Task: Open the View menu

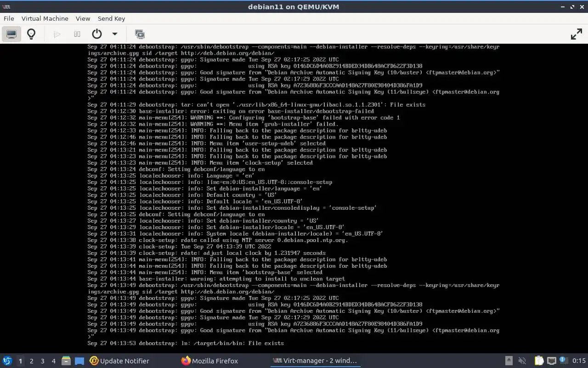Action: (x=83, y=18)
